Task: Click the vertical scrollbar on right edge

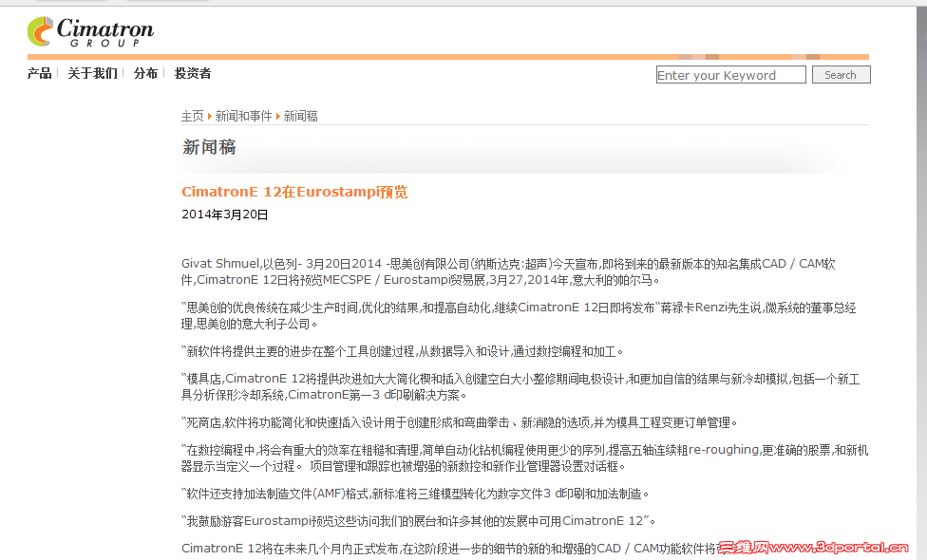Action: 920,284
